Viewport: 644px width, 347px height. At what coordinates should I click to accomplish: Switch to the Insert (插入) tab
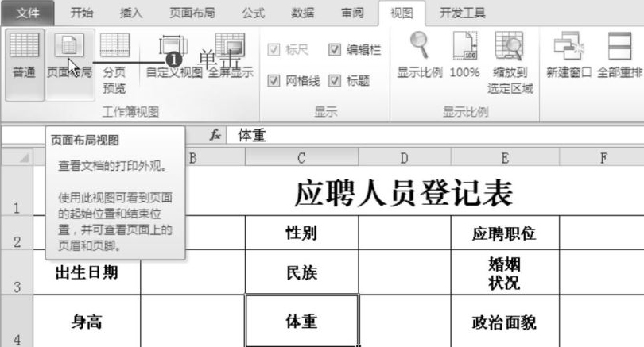pyautogui.click(x=131, y=13)
